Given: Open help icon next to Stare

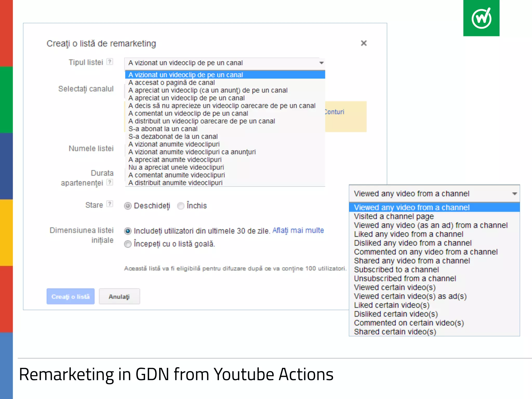Looking at the screenshot, I should tap(110, 204).
